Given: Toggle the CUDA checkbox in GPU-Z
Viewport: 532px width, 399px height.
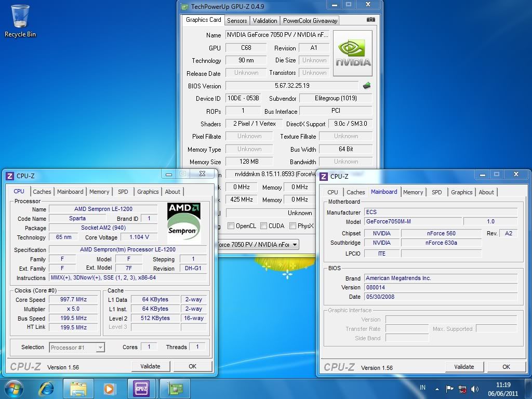Looking at the screenshot, I should pos(263,226).
